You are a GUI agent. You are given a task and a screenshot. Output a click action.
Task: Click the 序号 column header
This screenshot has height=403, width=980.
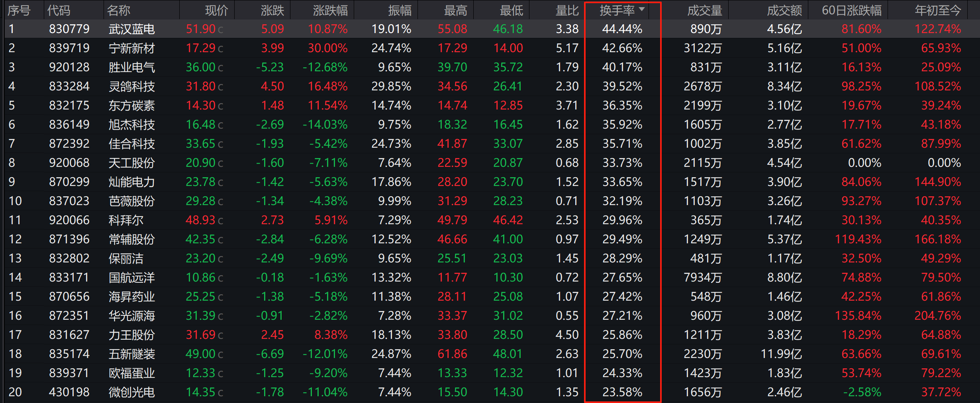click(x=19, y=10)
